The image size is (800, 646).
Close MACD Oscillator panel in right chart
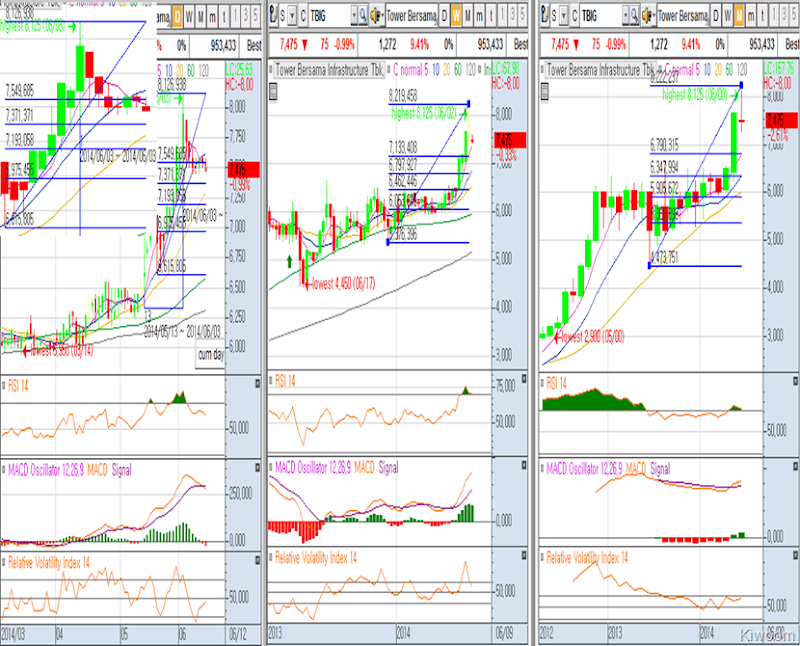click(x=795, y=466)
